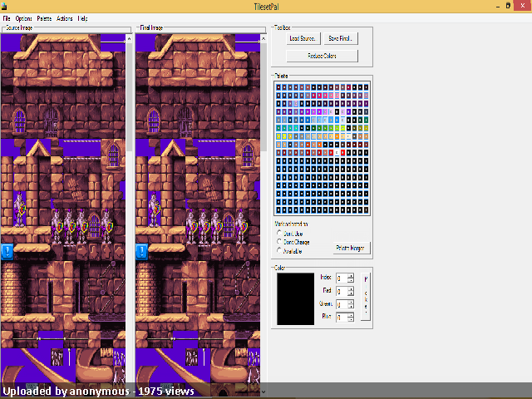The height and width of the screenshot is (399, 532).
Task: Select the Don't Use radio option
Action: point(279,233)
